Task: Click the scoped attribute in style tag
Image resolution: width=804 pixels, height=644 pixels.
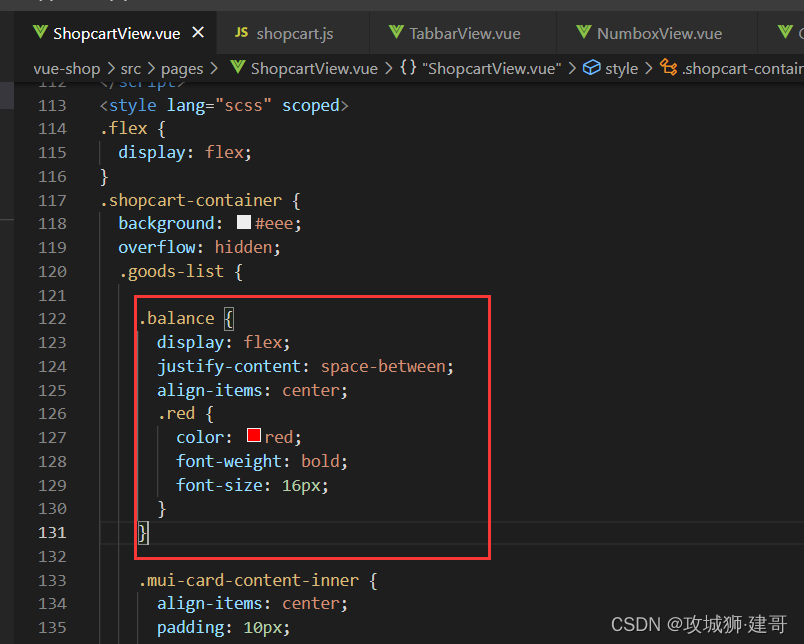Action: 311,106
